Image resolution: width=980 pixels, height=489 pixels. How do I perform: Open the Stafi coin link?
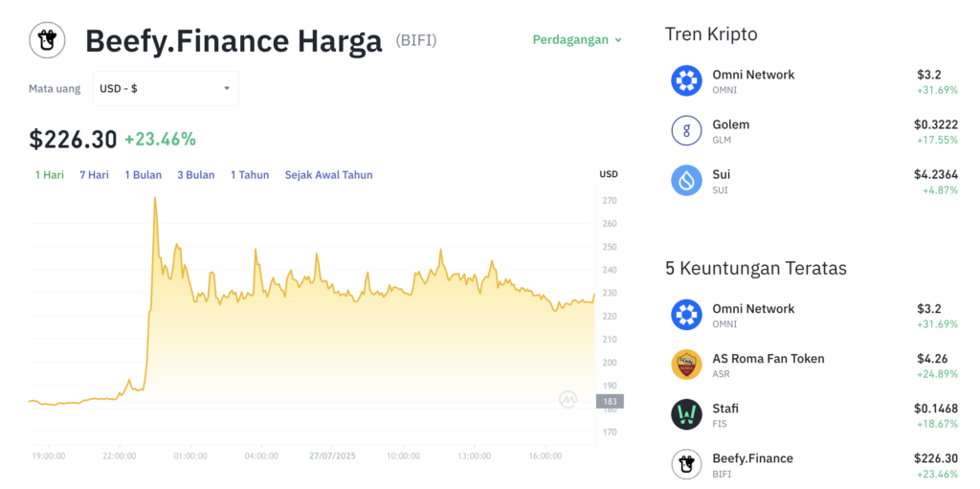pos(725,409)
